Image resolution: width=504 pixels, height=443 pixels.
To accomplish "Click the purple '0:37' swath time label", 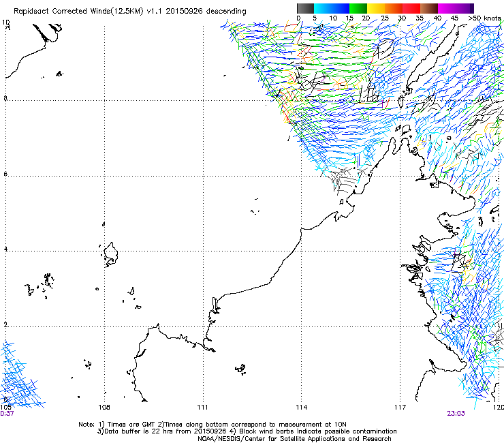I will [7, 414].
